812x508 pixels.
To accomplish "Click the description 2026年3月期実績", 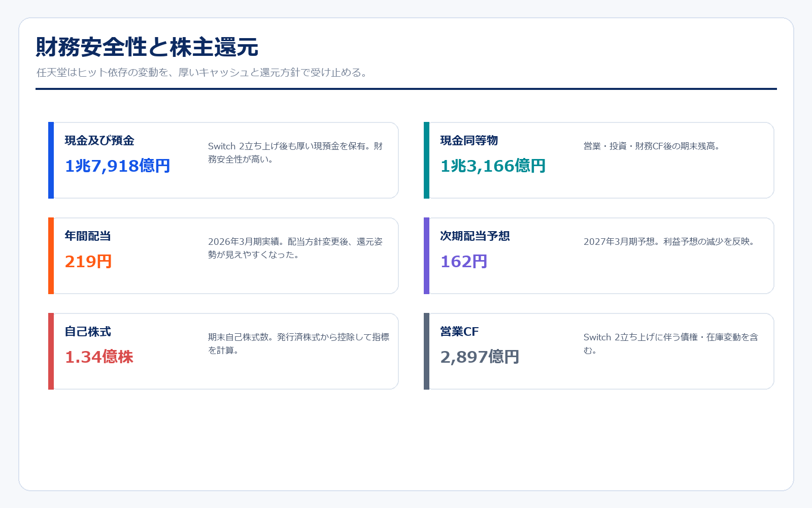I will [295, 248].
